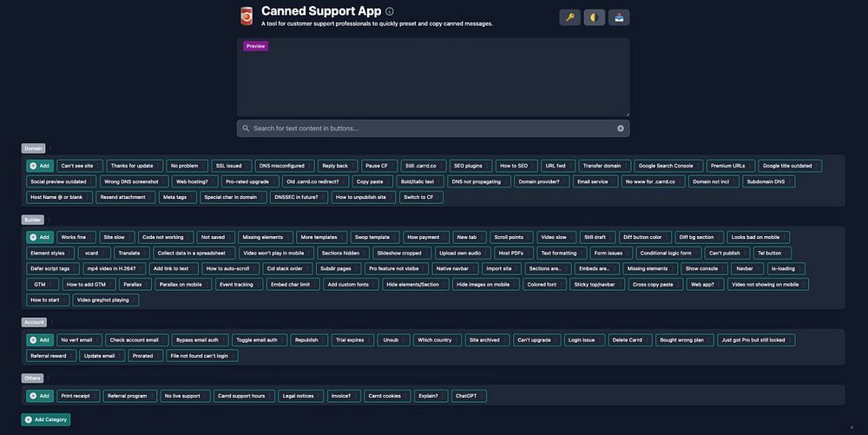This screenshot has height=435, width=868.
Task: Choose Sticky top/navbar message
Action: 597,285
